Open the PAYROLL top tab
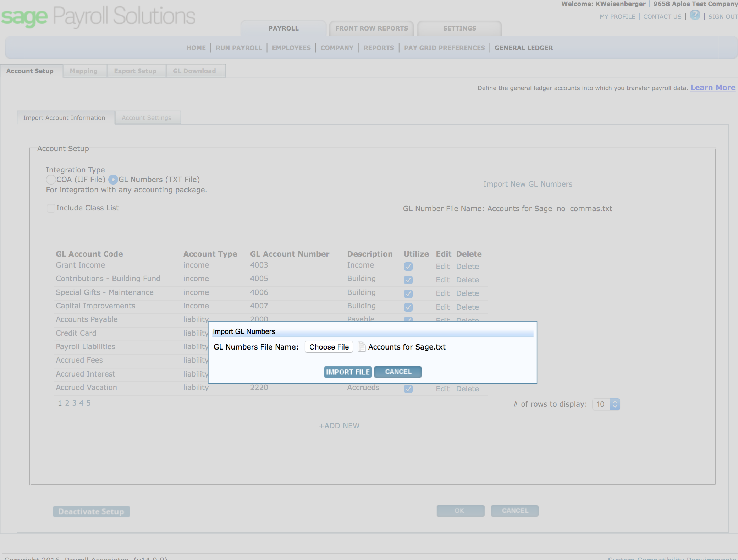The image size is (738, 560). click(x=283, y=28)
